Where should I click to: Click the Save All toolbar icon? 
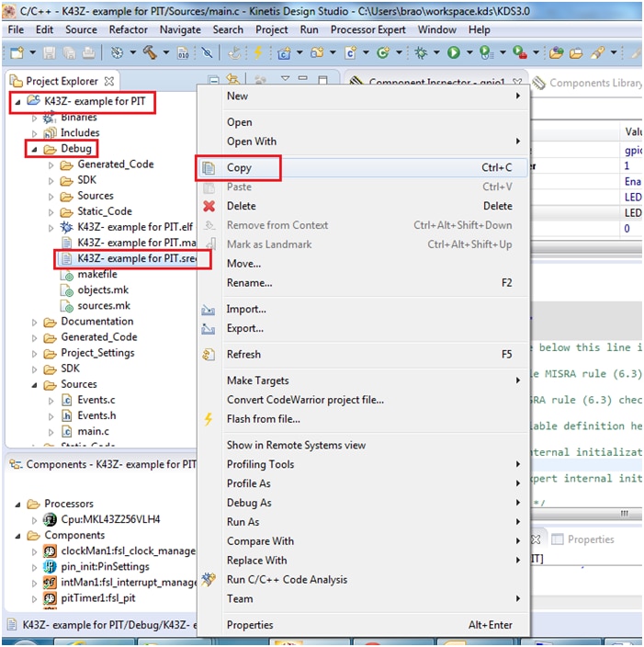pyautogui.click(x=69, y=52)
